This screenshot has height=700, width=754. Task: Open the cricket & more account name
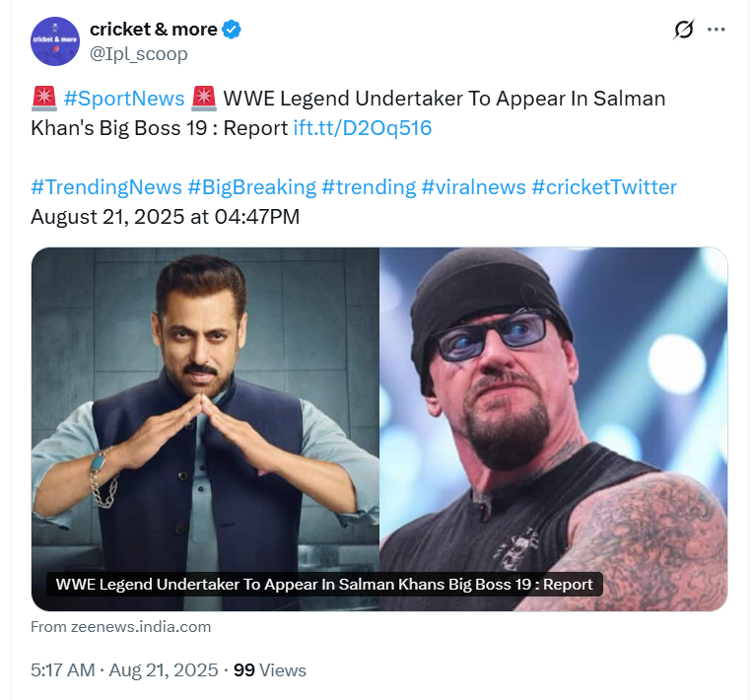(153, 30)
